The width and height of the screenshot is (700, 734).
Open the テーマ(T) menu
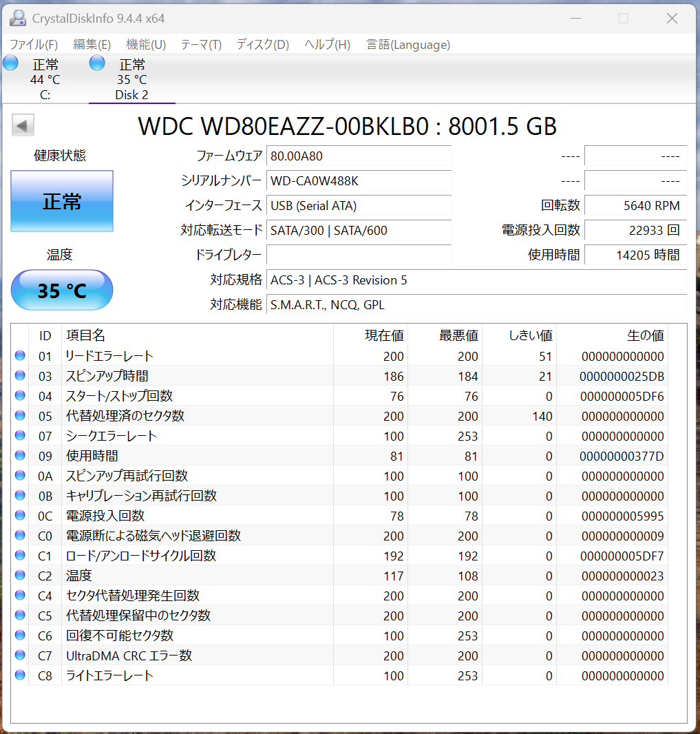pos(201,45)
